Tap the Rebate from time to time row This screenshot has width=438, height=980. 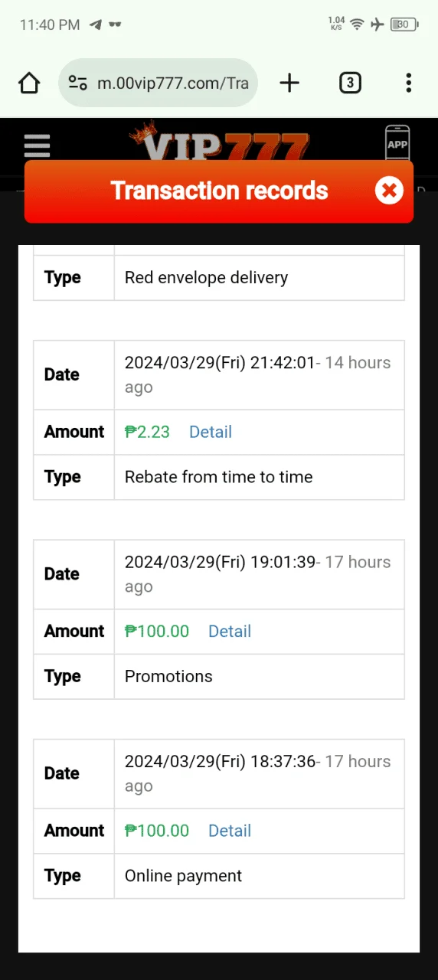click(x=219, y=477)
